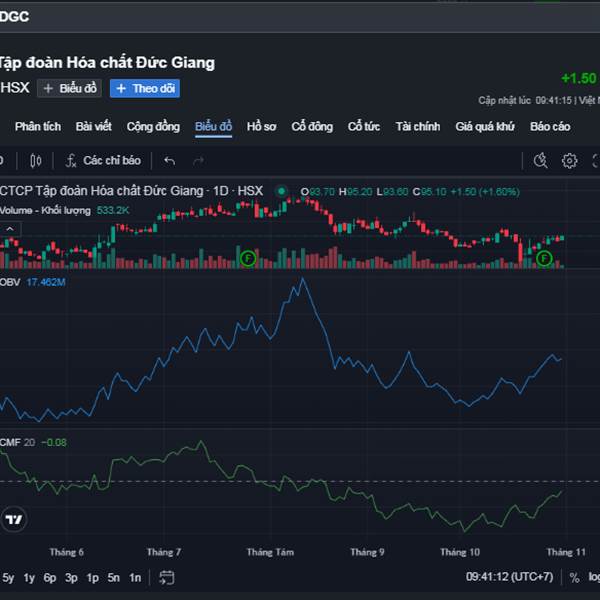Expand the OBV indicator legend options
Viewport: 600px width, 600px height.
coord(10,283)
